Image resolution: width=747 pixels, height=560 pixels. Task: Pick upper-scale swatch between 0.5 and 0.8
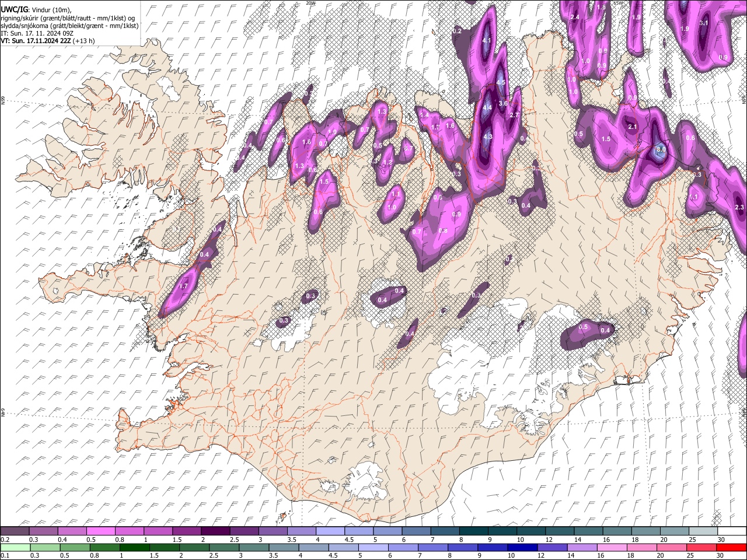point(100,531)
